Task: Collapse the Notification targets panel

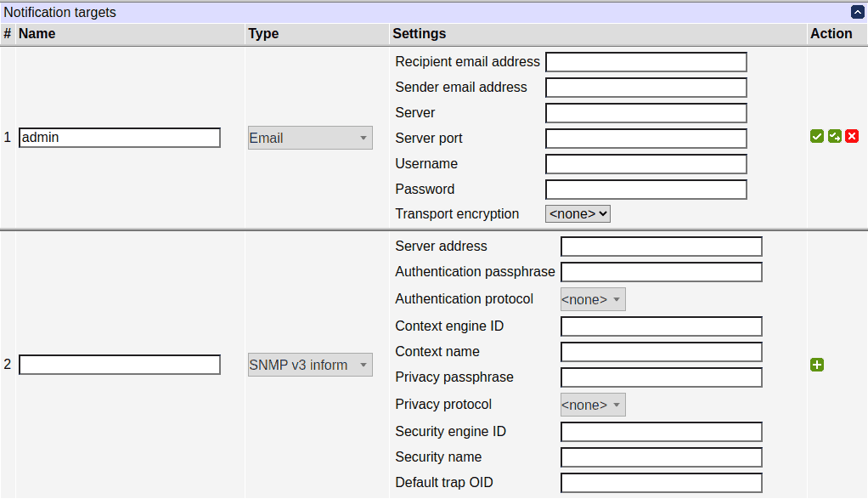Action: [x=857, y=11]
